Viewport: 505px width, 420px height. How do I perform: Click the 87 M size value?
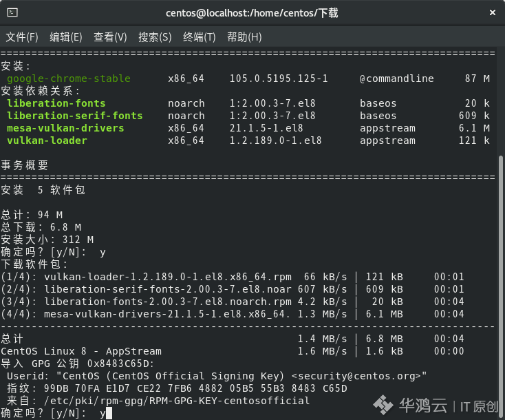pyautogui.click(x=477, y=78)
